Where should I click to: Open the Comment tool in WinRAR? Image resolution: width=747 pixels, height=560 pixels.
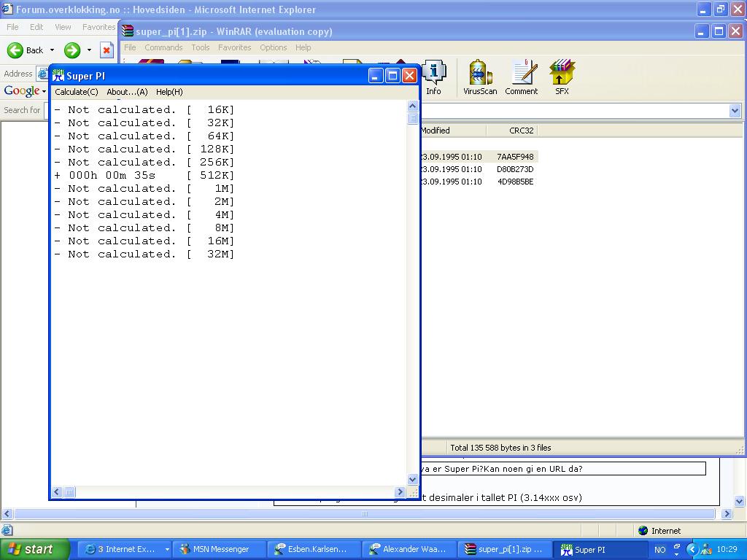(x=521, y=77)
